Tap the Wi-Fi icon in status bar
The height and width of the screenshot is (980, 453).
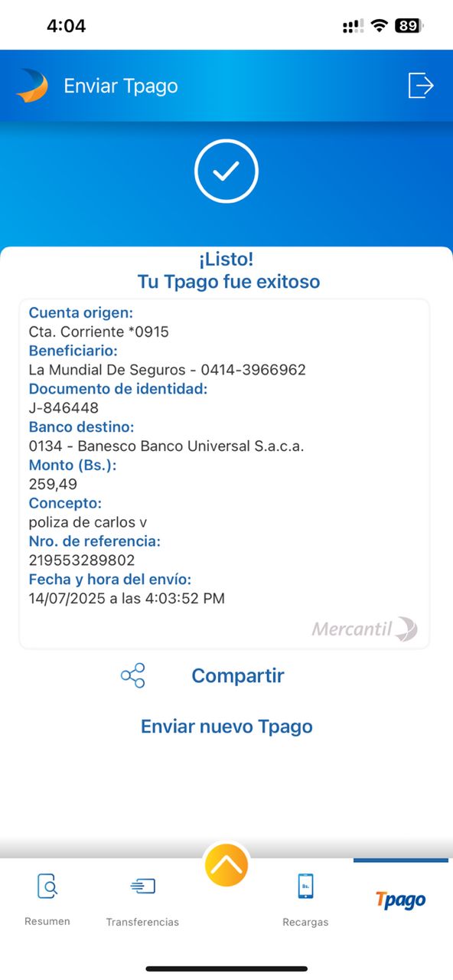379,26
